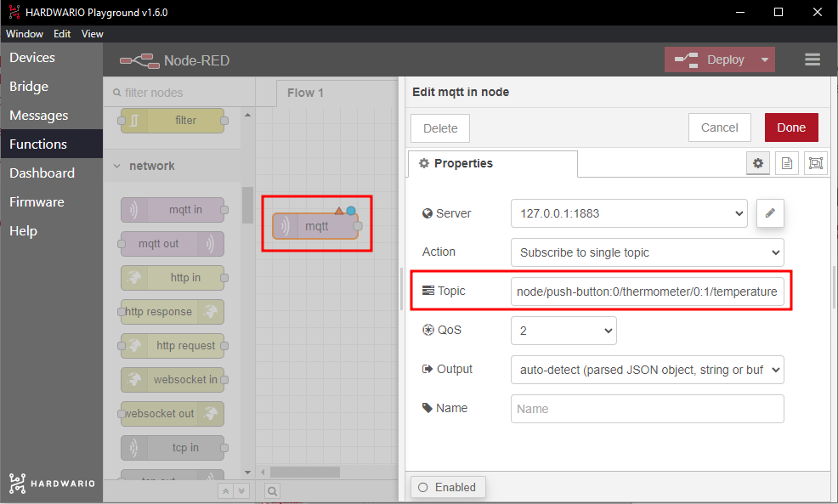838x504 pixels.
Task: Click the Delete button
Action: (440, 128)
